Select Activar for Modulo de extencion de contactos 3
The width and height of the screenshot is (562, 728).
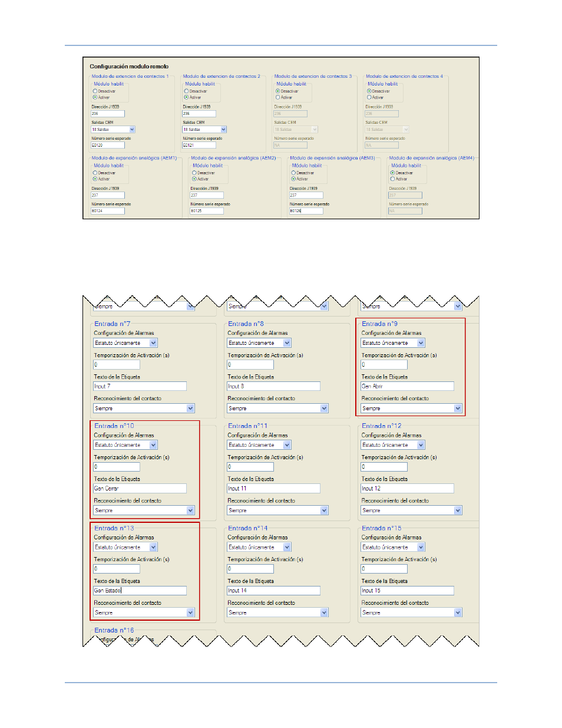click(277, 97)
